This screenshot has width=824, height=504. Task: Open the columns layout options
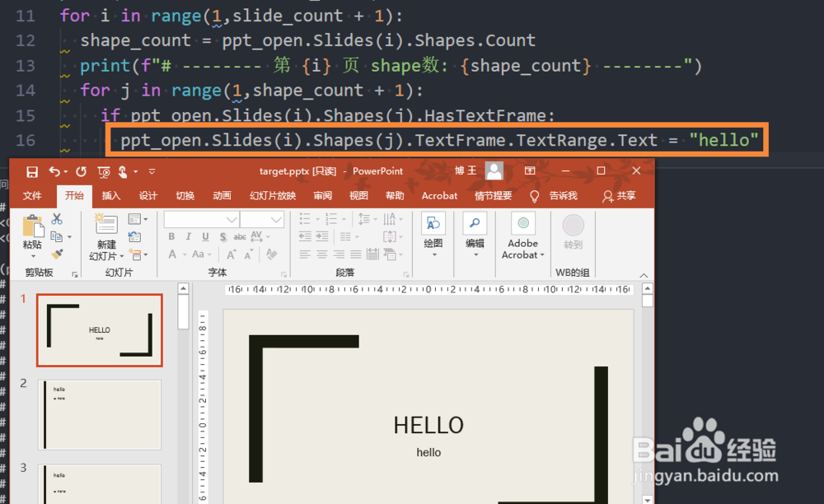(349, 237)
